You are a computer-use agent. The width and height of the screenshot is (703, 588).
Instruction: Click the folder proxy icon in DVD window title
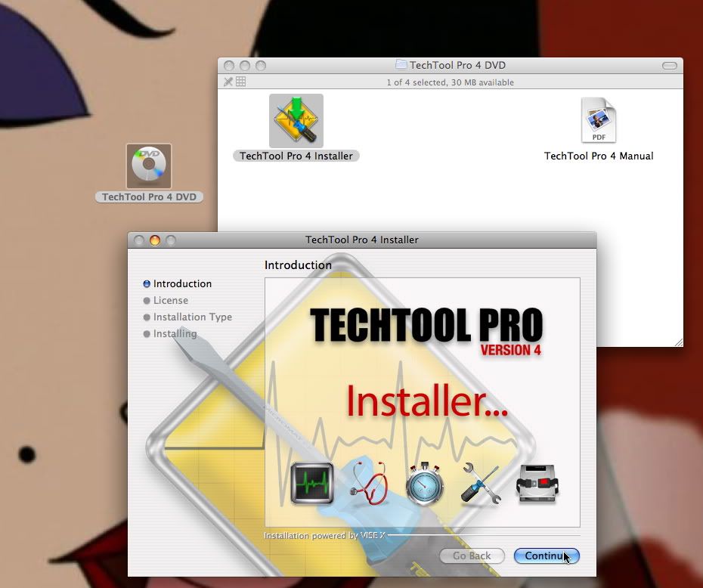pyautogui.click(x=401, y=64)
